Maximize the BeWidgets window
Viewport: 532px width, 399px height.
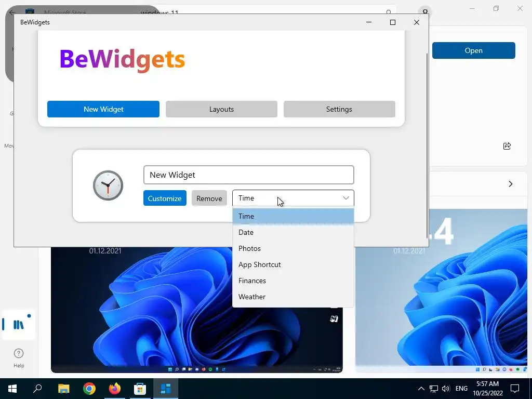(393, 22)
